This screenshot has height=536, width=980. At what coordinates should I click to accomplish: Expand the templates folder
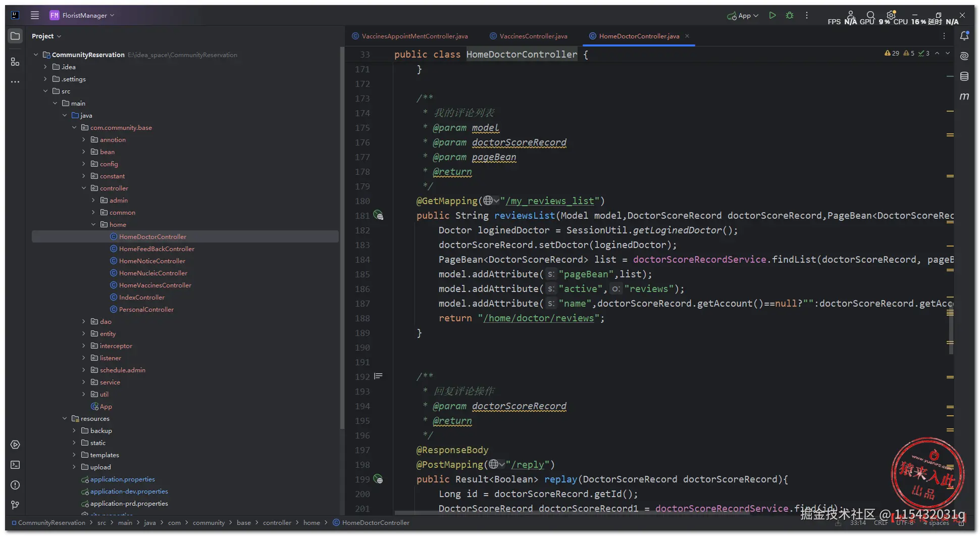[x=74, y=455]
